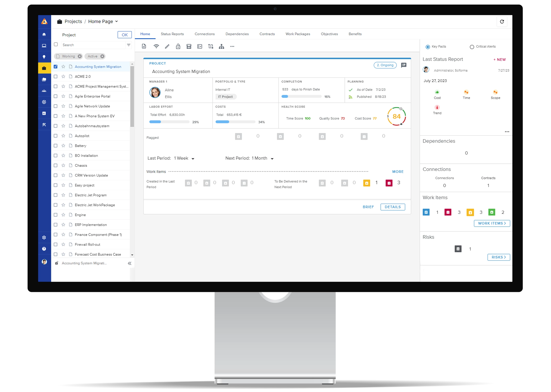Switch to the Status Reports tab
Screen dimensions: 551x392
pos(172,34)
